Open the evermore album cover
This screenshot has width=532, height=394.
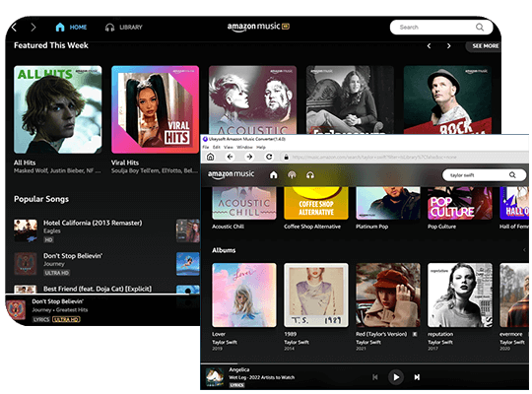tap(514, 295)
